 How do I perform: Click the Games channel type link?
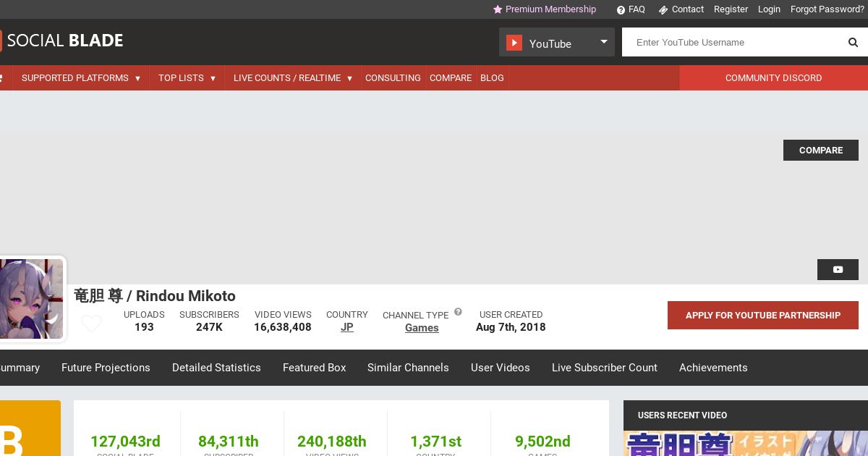coord(422,328)
